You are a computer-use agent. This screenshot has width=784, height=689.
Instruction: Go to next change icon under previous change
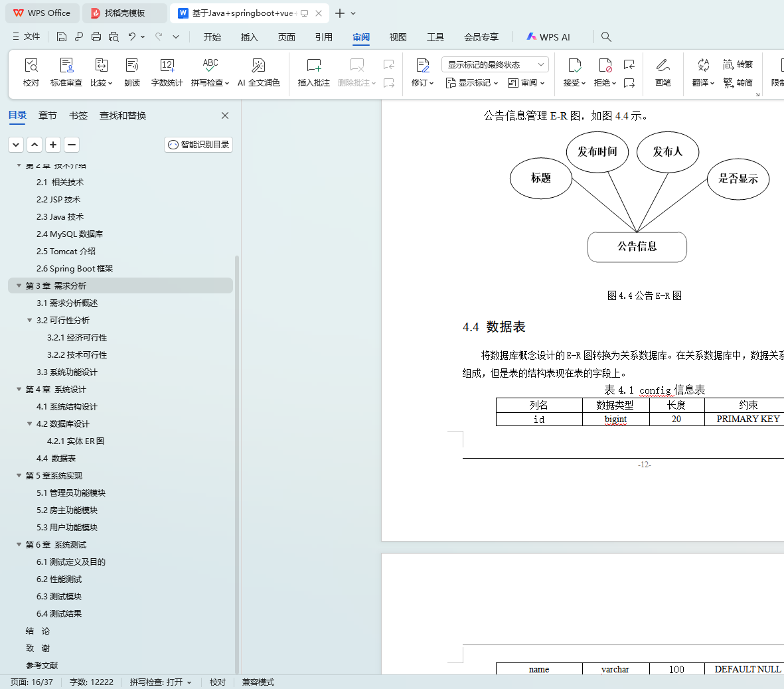pos(629,83)
